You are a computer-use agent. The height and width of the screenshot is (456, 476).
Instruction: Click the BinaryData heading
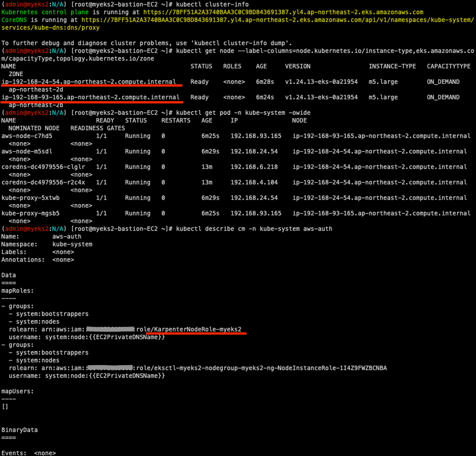point(20,430)
